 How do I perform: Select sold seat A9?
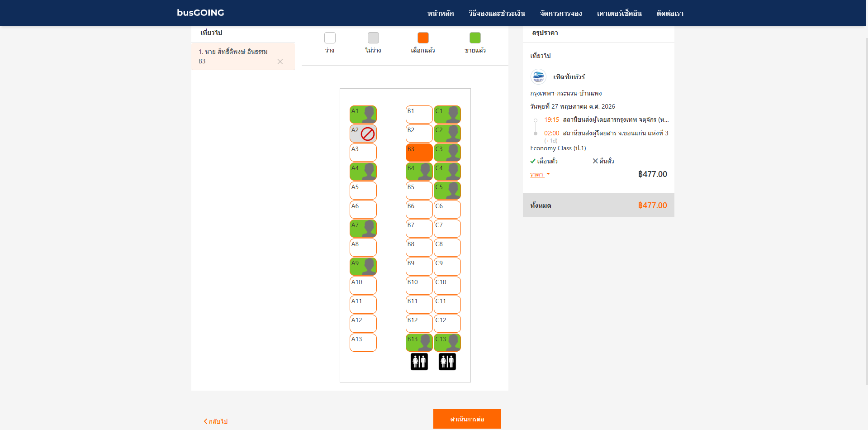tap(363, 267)
